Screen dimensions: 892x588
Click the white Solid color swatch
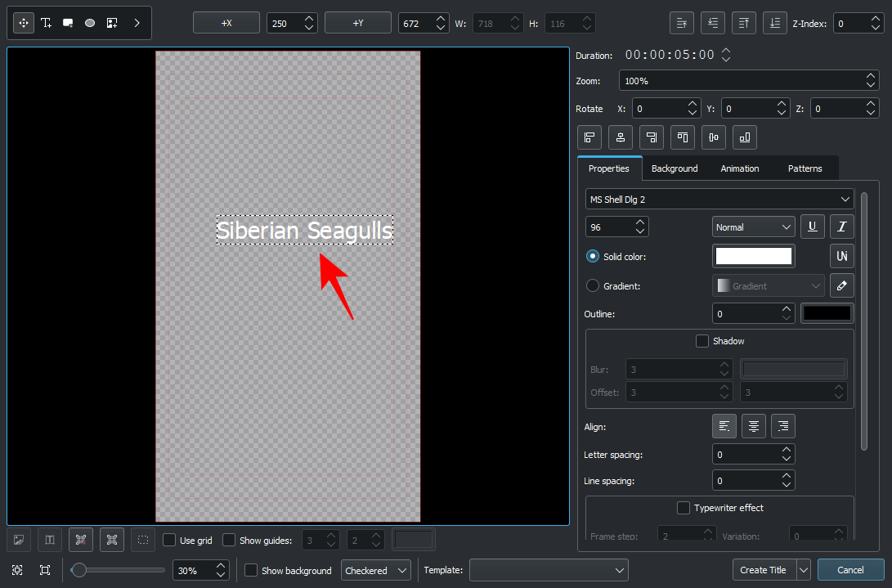click(x=753, y=256)
